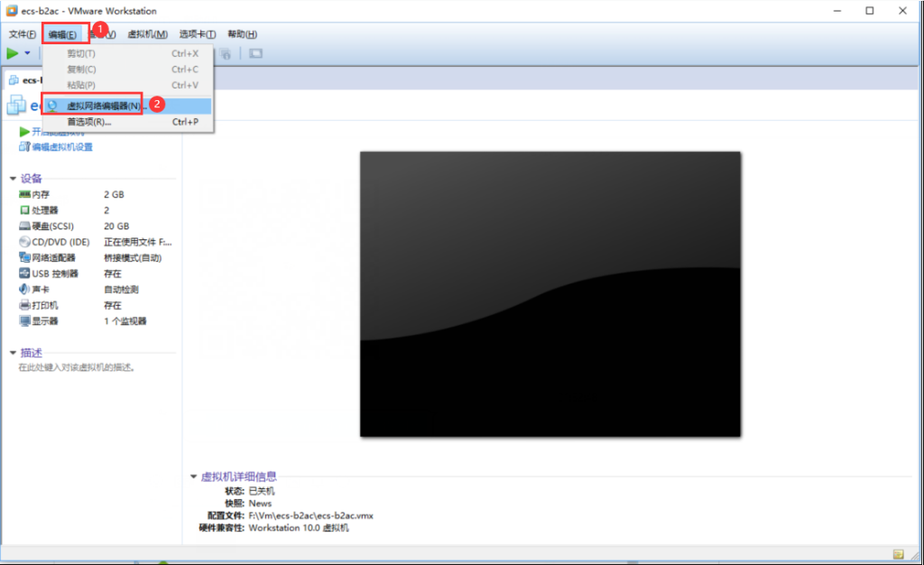Image resolution: width=924 pixels, height=565 pixels.
Task: Click the 编辑虚拟机设置 link
Action: click(x=61, y=147)
